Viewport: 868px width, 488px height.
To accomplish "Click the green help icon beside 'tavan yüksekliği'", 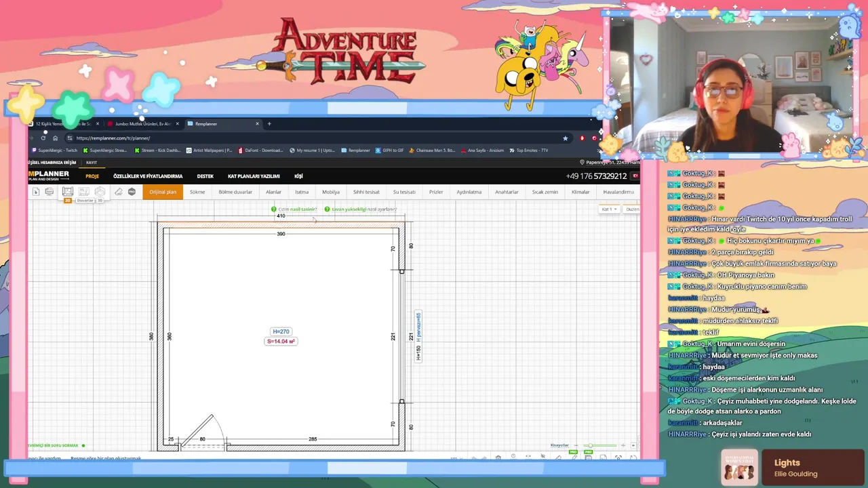I will point(328,209).
